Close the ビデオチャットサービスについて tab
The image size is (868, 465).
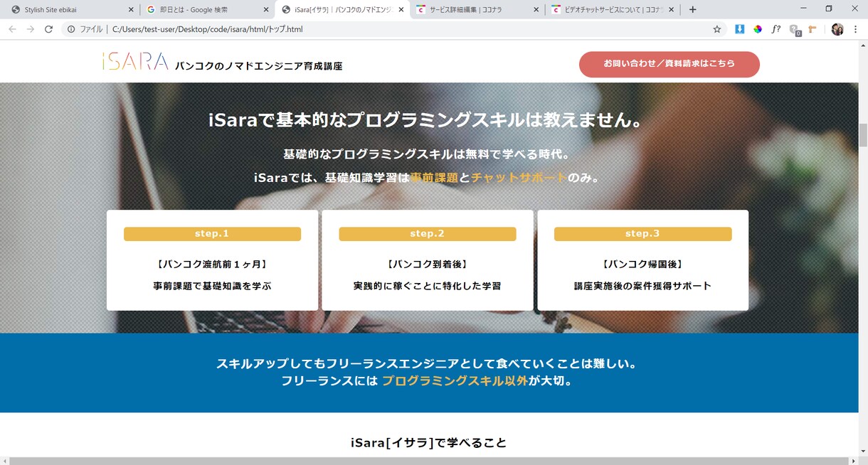click(671, 9)
